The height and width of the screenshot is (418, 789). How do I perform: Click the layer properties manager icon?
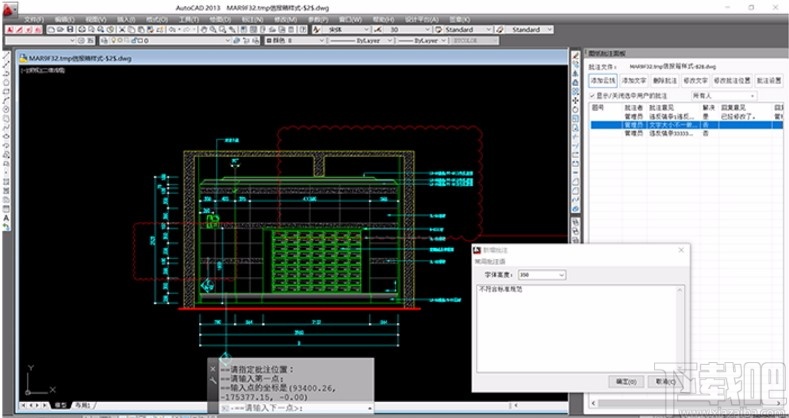(104, 40)
